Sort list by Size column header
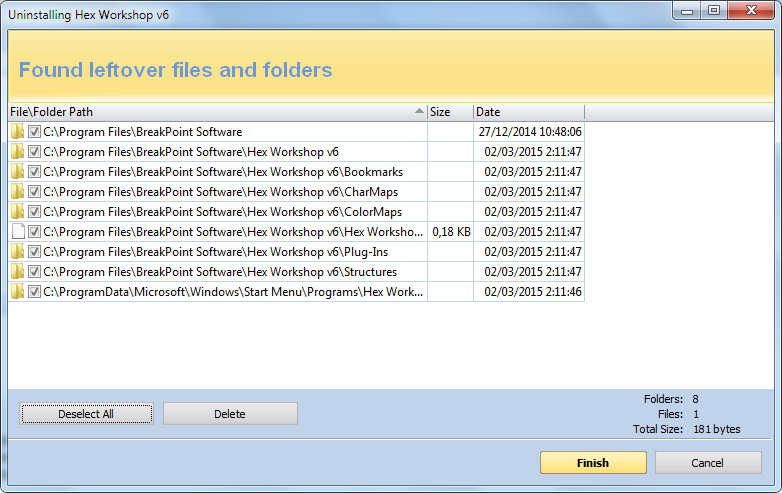Viewport: 782px width, 493px height. point(450,112)
